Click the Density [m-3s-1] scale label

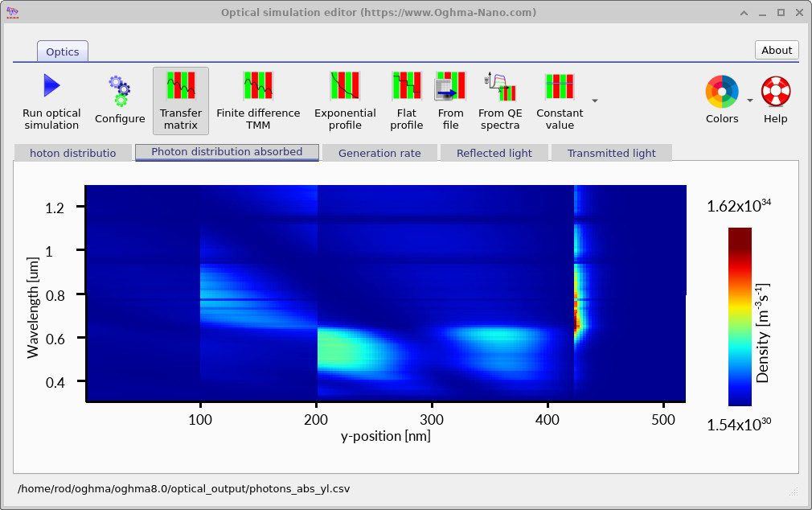pos(762,333)
